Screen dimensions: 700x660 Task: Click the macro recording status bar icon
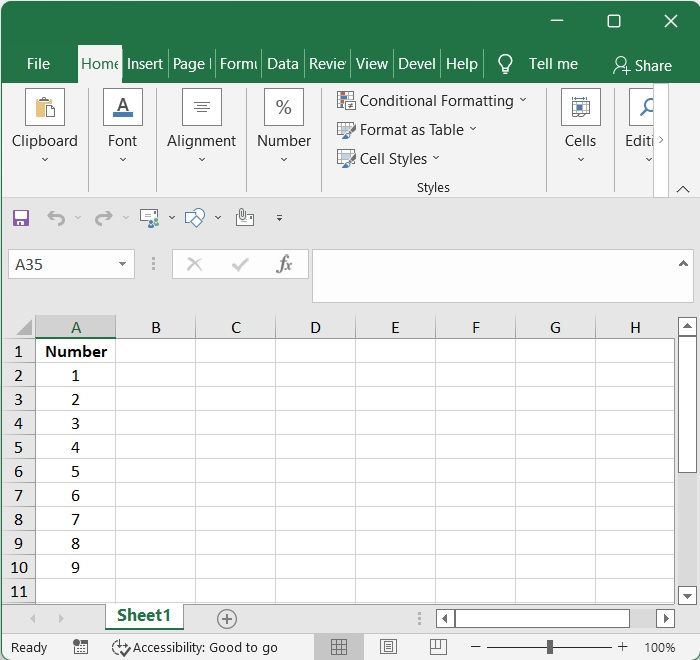coord(81,647)
